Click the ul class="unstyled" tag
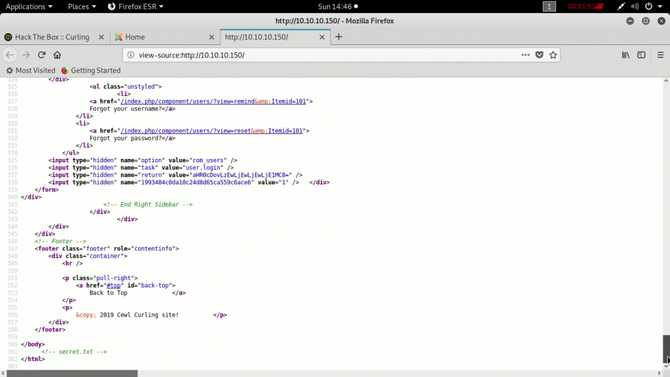Screen dimensions: 670x377 coord(126,86)
